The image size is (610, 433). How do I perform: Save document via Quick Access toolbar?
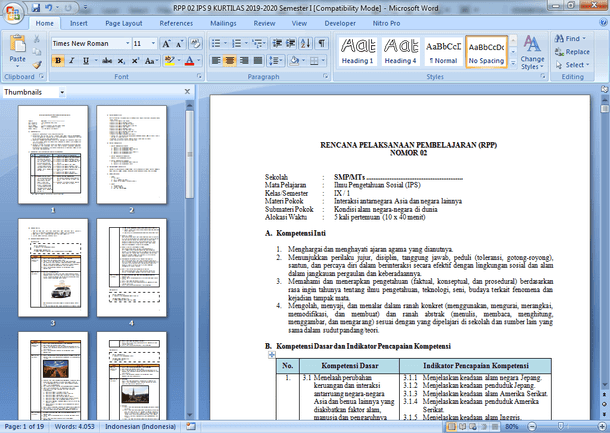click(x=36, y=8)
